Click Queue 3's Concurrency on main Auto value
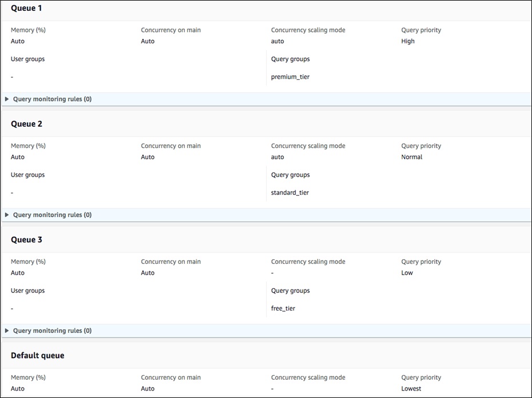 point(147,273)
